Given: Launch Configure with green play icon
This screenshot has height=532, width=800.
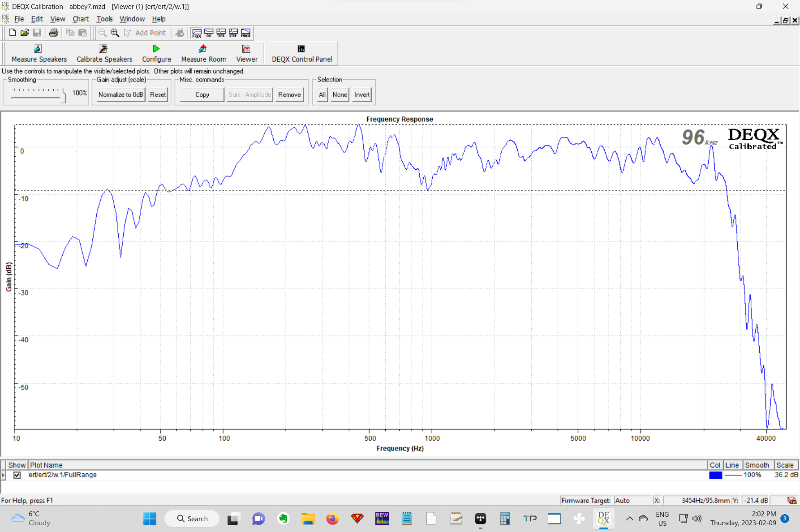Looking at the screenshot, I should click(x=156, y=54).
